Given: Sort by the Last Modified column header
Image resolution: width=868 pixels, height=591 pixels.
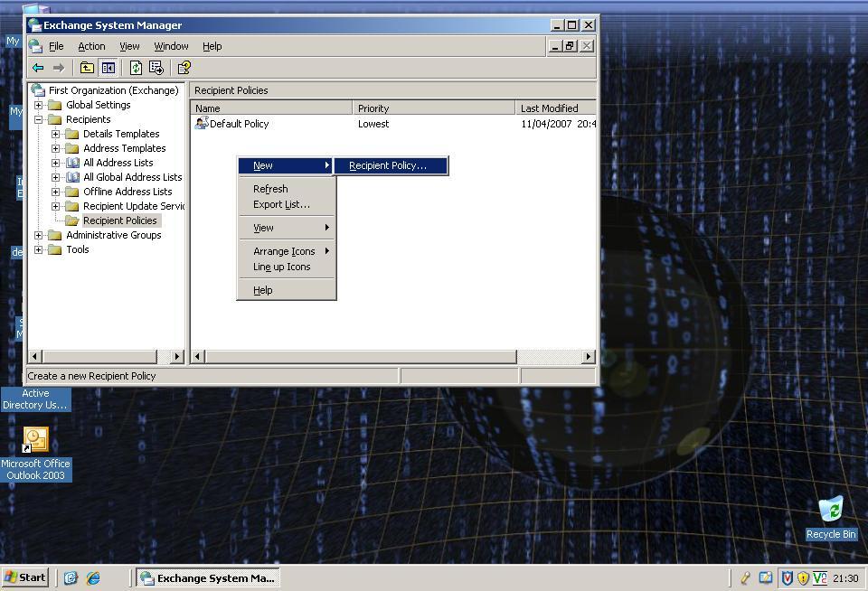Looking at the screenshot, I should tap(555, 108).
